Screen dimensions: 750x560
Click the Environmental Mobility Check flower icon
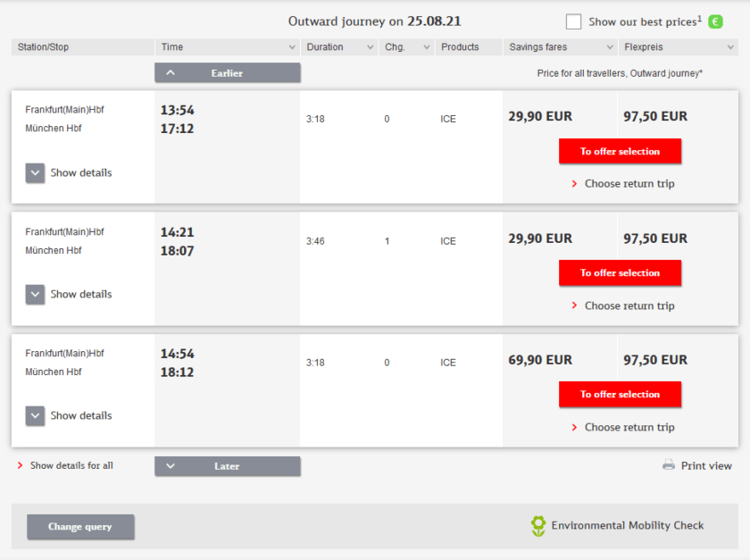tap(537, 525)
